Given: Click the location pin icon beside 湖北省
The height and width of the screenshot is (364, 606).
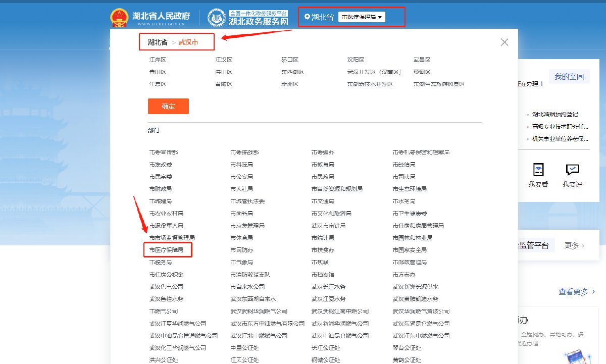Looking at the screenshot, I should (307, 17).
